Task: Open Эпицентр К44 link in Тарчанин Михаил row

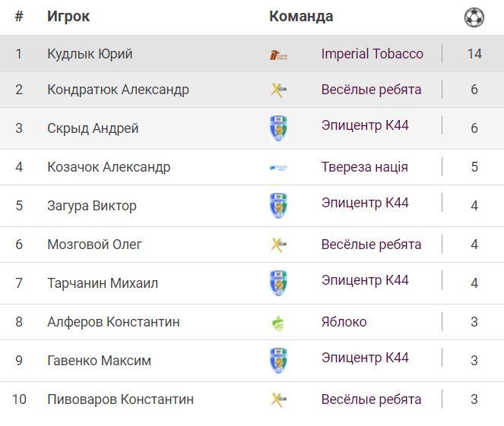Action: point(365,280)
